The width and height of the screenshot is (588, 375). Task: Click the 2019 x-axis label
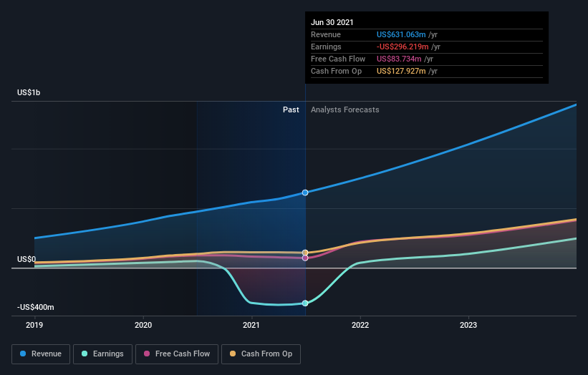click(x=34, y=325)
